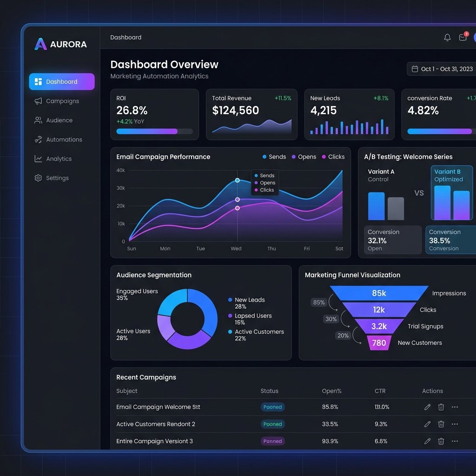Edit the Entire Campaign Versiont 3 row
The width and height of the screenshot is (476, 476).
click(428, 441)
